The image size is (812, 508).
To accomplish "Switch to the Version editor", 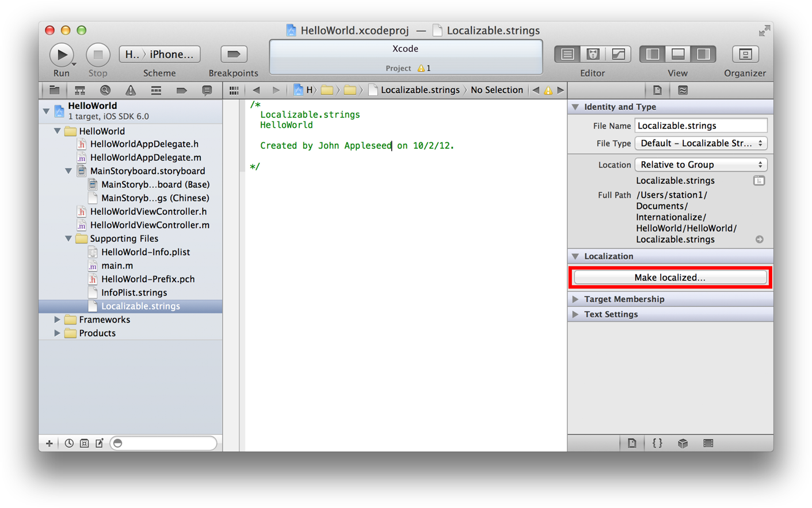I will pos(618,54).
